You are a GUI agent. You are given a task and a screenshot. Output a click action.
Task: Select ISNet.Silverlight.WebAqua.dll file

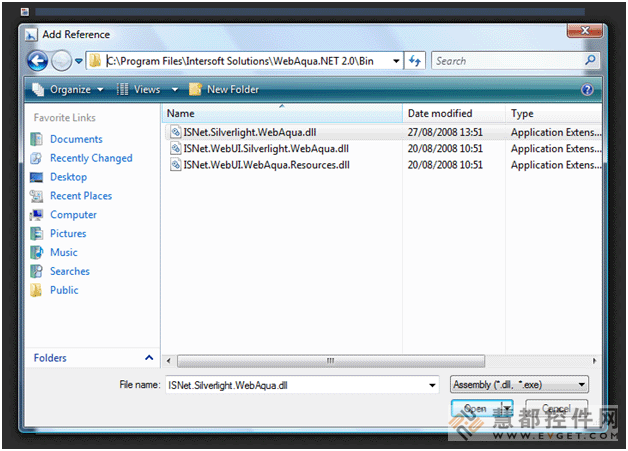pos(250,132)
